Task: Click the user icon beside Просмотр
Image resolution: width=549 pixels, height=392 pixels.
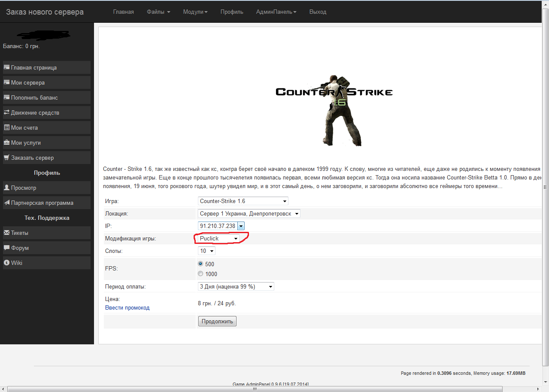Action: coord(6,188)
